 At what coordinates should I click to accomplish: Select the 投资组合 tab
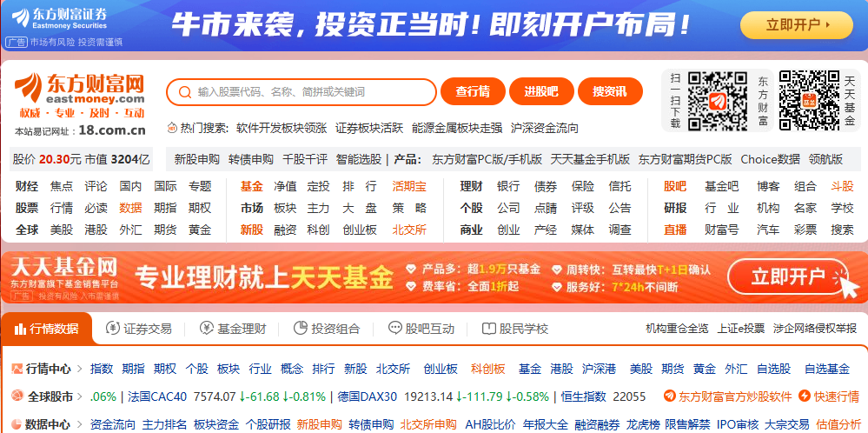(327, 329)
